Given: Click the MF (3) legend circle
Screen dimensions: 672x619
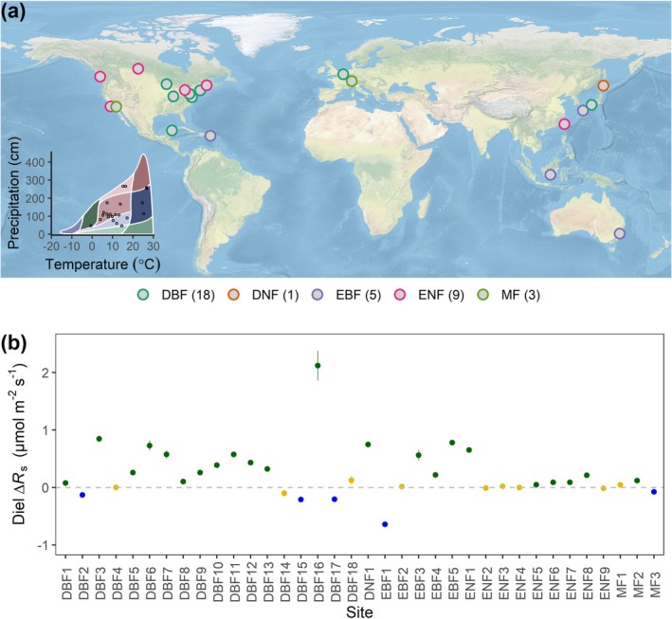Looking at the screenshot, I should 483,295.
